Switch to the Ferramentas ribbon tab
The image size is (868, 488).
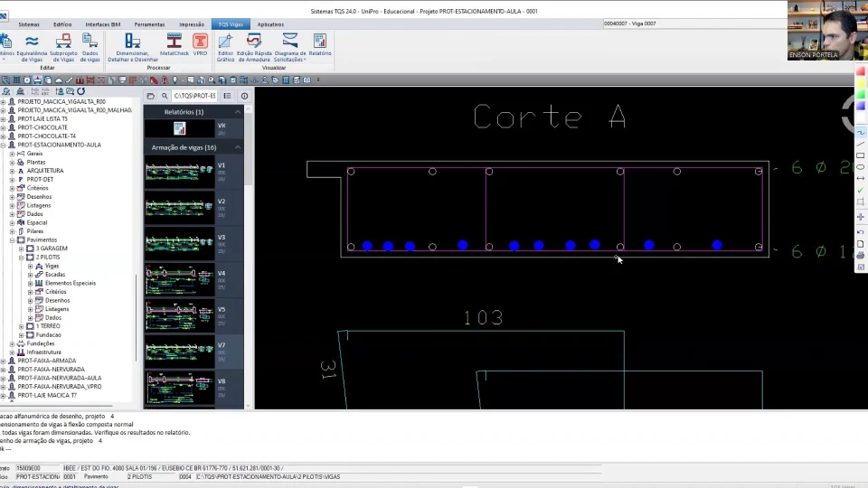pos(149,24)
